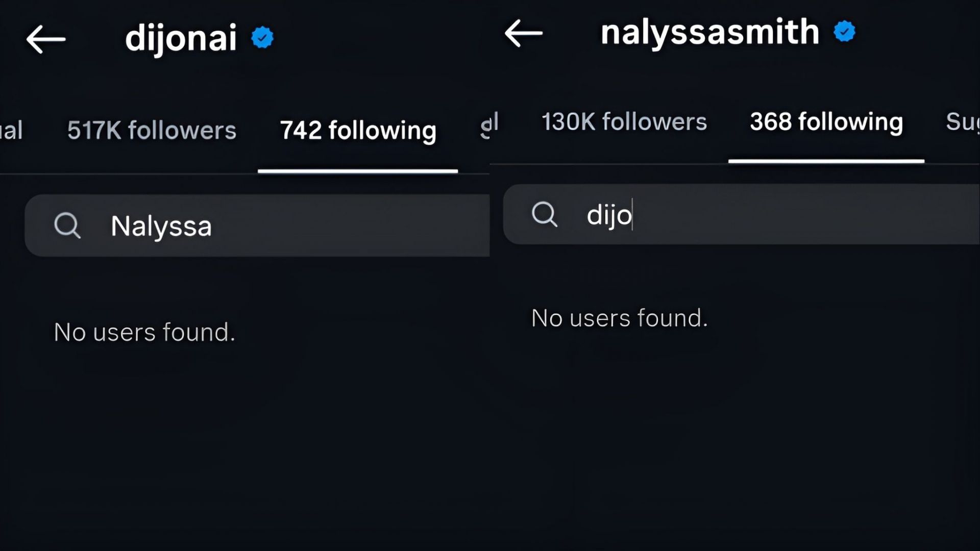Select the nalyssasmith username title
The width and height of the screenshot is (980, 551).
pyautogui.click(x=708, y=32)
